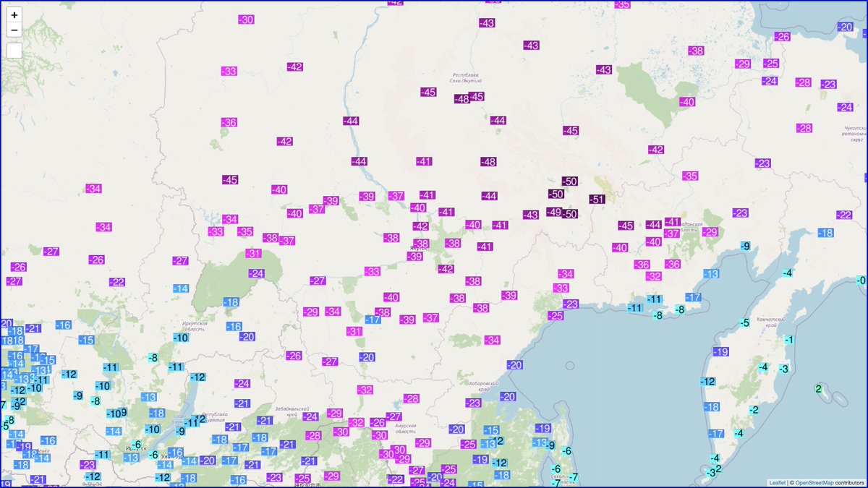
Task: Open the blank control below zoom buttons
Action: click(14, 51)
